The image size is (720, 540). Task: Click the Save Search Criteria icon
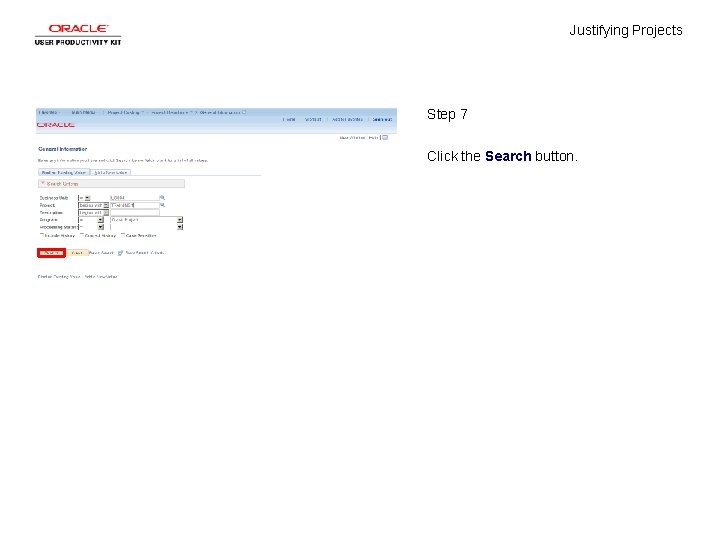pos(120,253)
